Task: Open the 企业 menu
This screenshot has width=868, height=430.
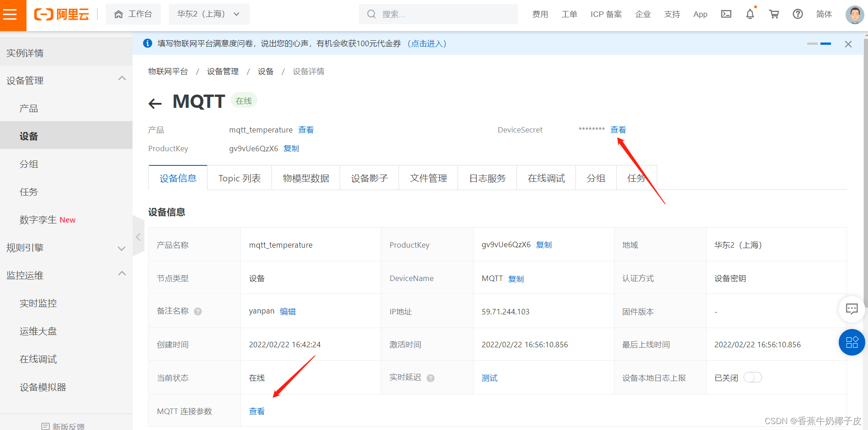Action: 643,14
